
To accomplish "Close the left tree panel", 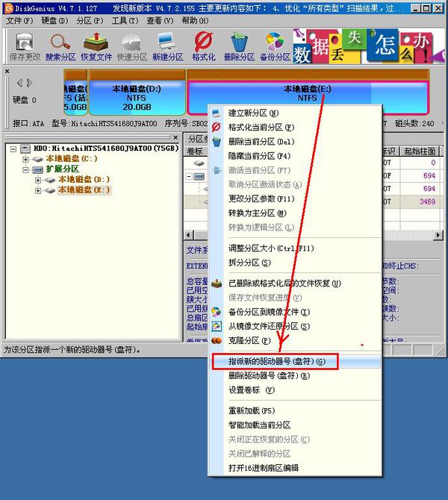I will tap(175, 137).
